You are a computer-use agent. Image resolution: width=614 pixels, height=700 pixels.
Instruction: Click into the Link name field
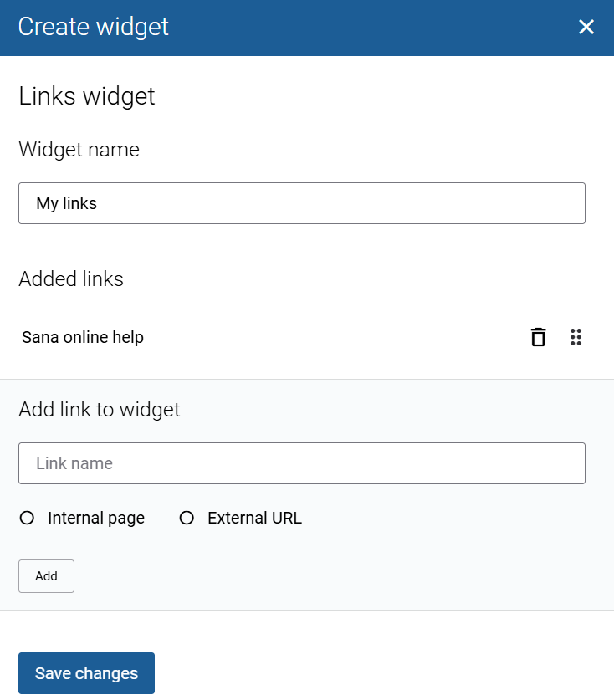(301, 463)
